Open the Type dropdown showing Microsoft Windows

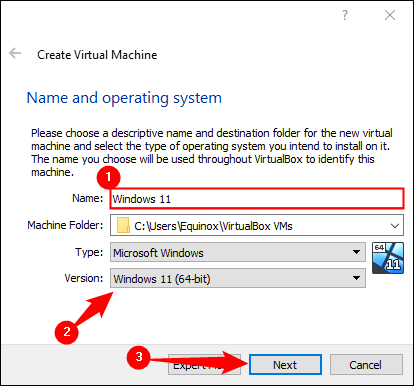pyautogui.click(x=238, y=252)
